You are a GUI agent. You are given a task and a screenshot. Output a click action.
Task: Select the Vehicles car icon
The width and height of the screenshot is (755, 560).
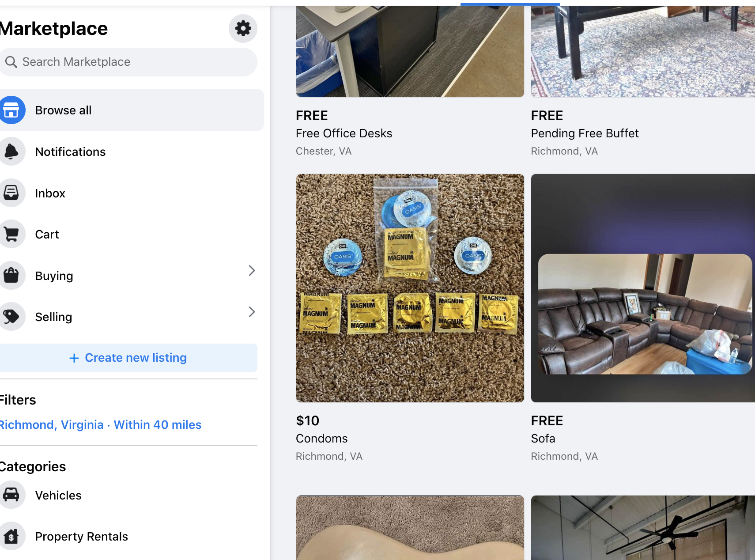tap(11, 495)
